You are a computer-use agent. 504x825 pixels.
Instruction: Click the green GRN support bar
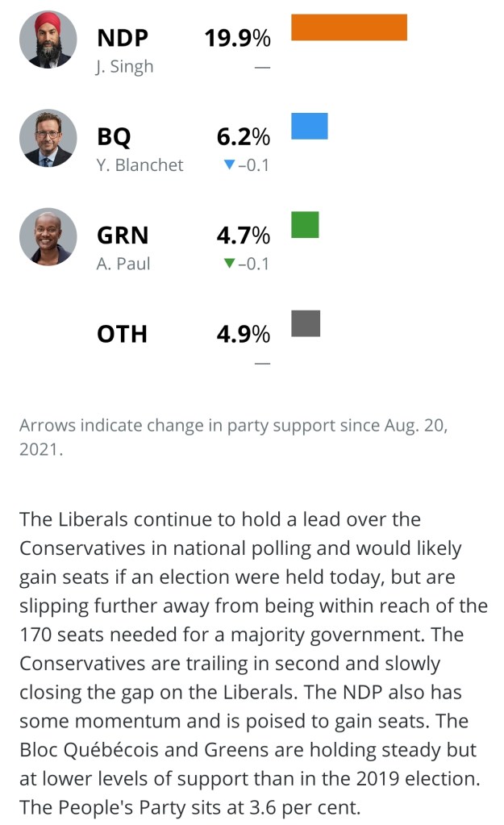305,224
